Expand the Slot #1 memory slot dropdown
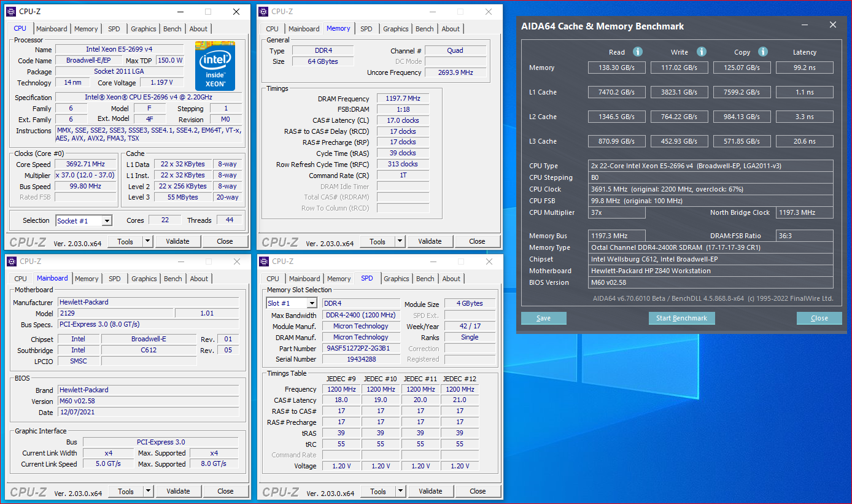852x504 pixels. (312, 304)
